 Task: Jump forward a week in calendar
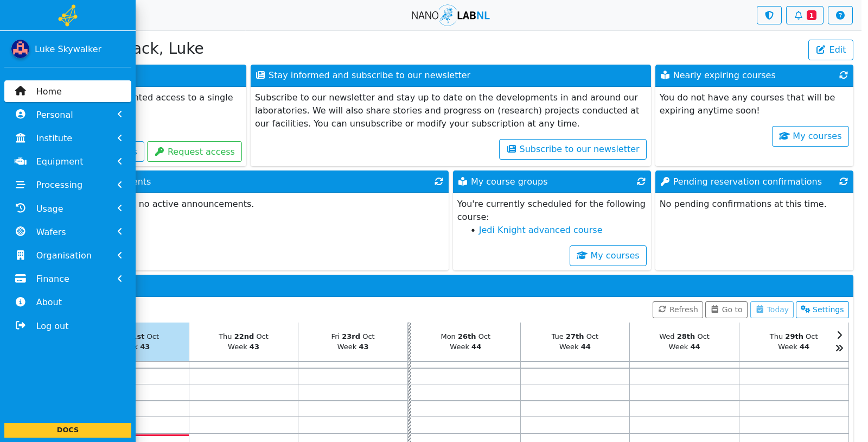coord(839,348)
